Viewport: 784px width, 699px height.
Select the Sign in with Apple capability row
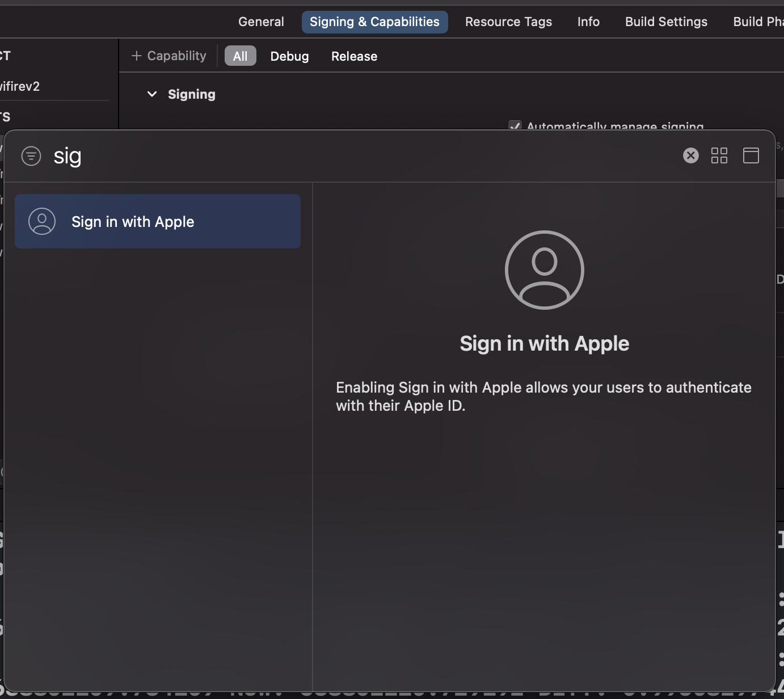[158, 221]
